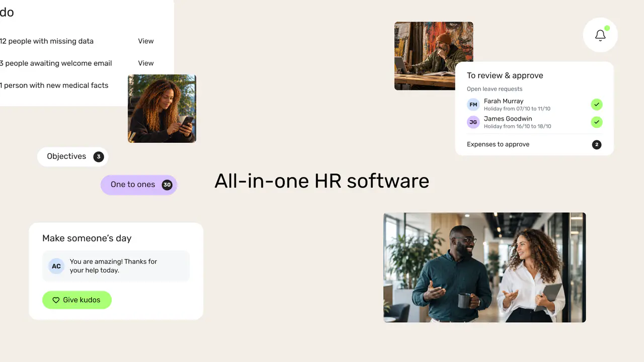Click "12 people with missing data" text
644x362 pixels.
[x=47, y=41]
